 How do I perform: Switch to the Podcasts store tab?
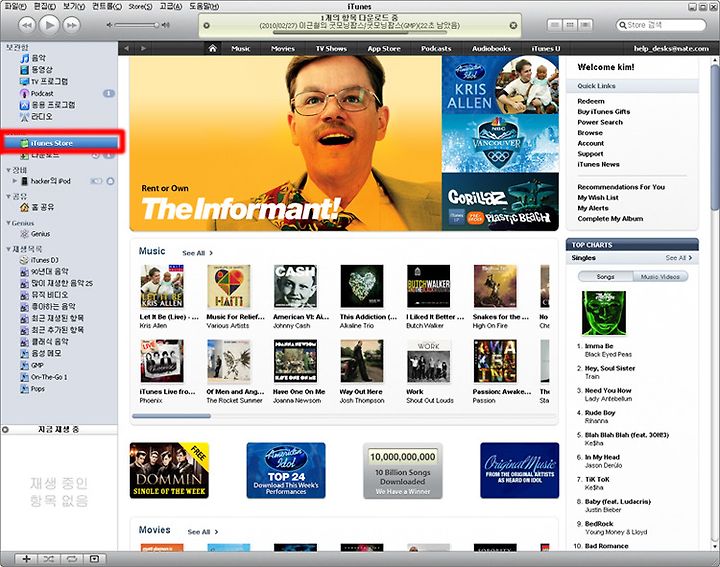tap(436, 48)
